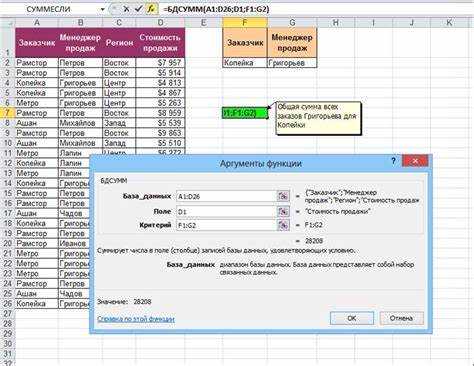
Task: Click the cell with $5 263
Action: pyautogui.click(x=160, y=103)
